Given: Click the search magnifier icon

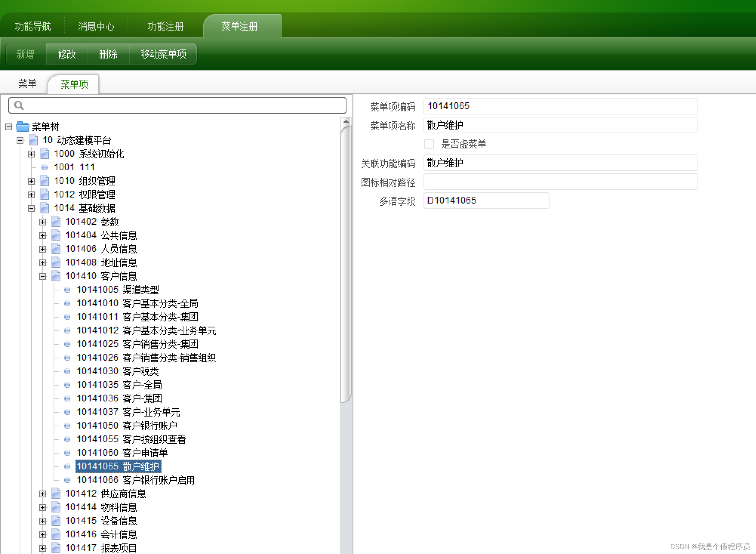Looking at the screenshot, I should pos(19,106).
